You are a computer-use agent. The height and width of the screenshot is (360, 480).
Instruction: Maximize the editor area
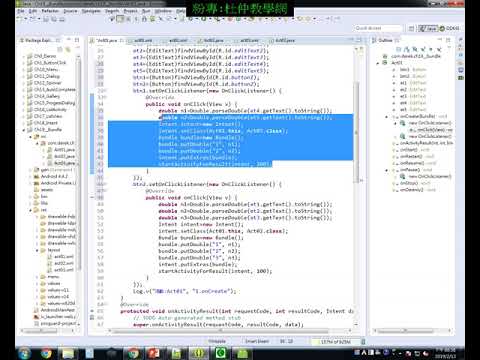tap(359, 40)
